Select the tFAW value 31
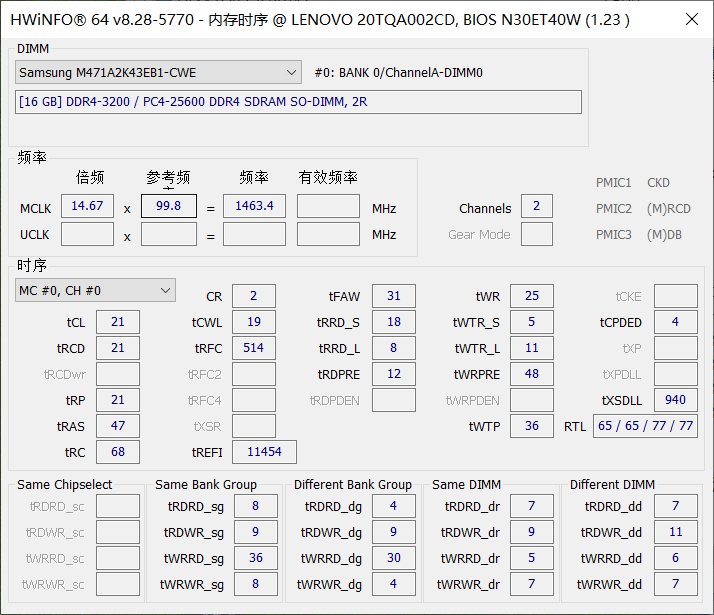This screenshot has height=615, width=714. pyautogui.click(x=394, y=296)
